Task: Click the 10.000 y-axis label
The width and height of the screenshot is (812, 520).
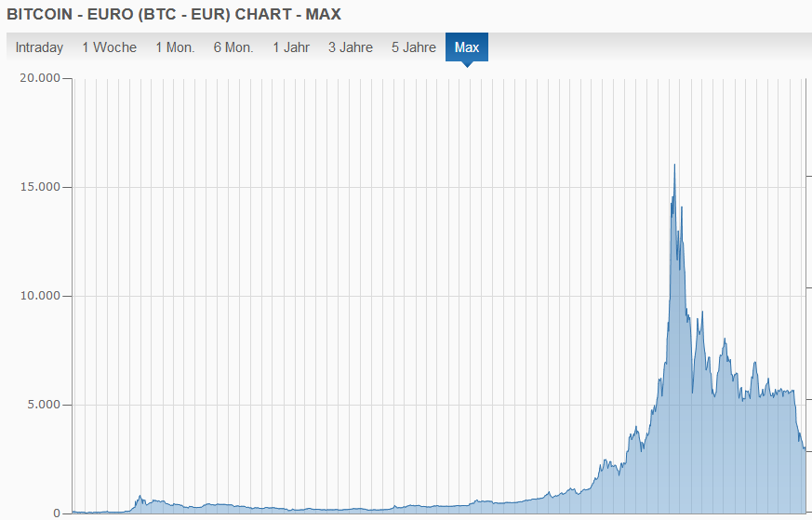Action: pos(40,296)
